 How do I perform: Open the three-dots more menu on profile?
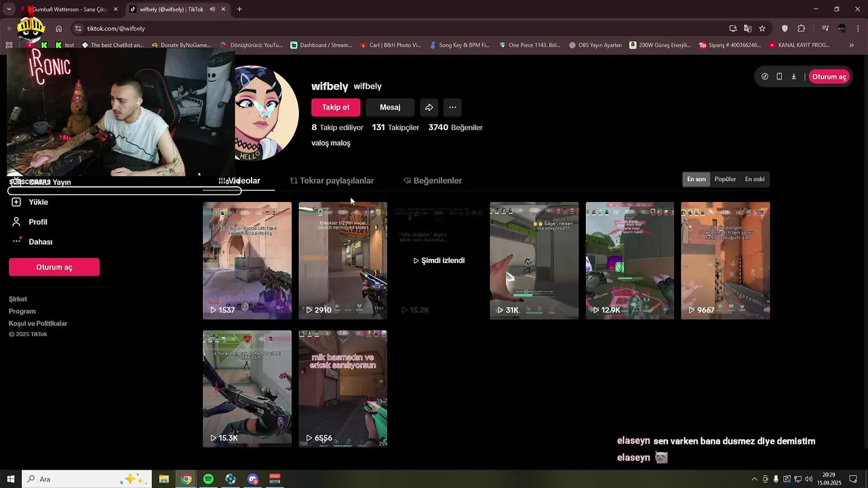[452, 107]
